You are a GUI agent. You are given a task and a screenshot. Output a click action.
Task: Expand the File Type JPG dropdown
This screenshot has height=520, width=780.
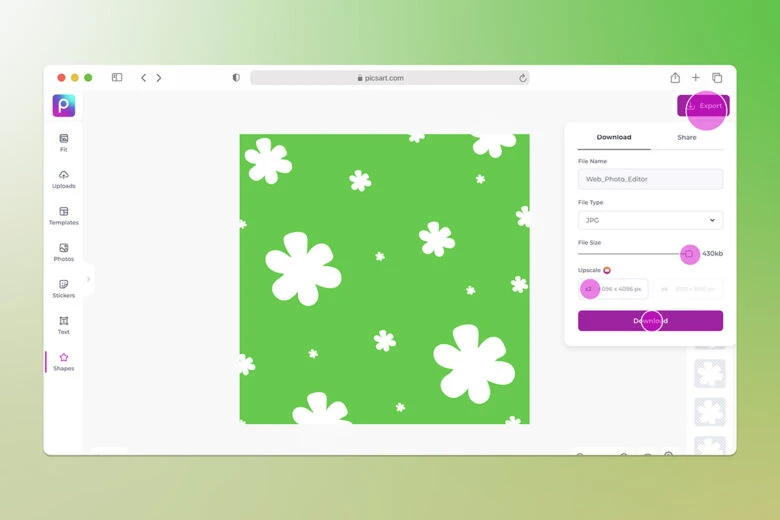click(650, 220)
